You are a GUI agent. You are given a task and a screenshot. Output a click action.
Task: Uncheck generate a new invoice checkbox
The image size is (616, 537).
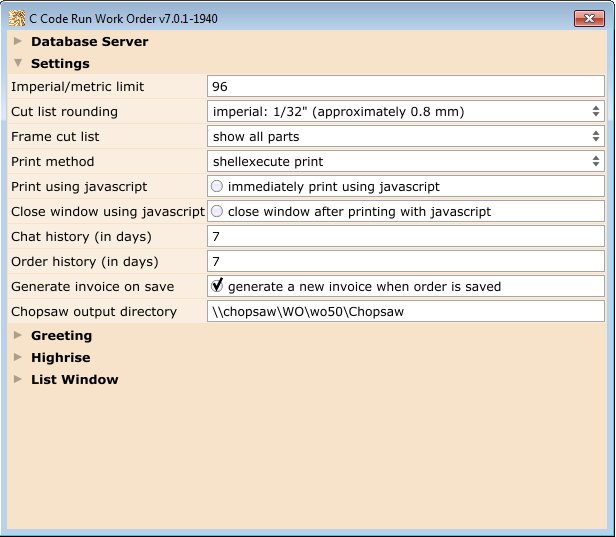pos(217,286)
